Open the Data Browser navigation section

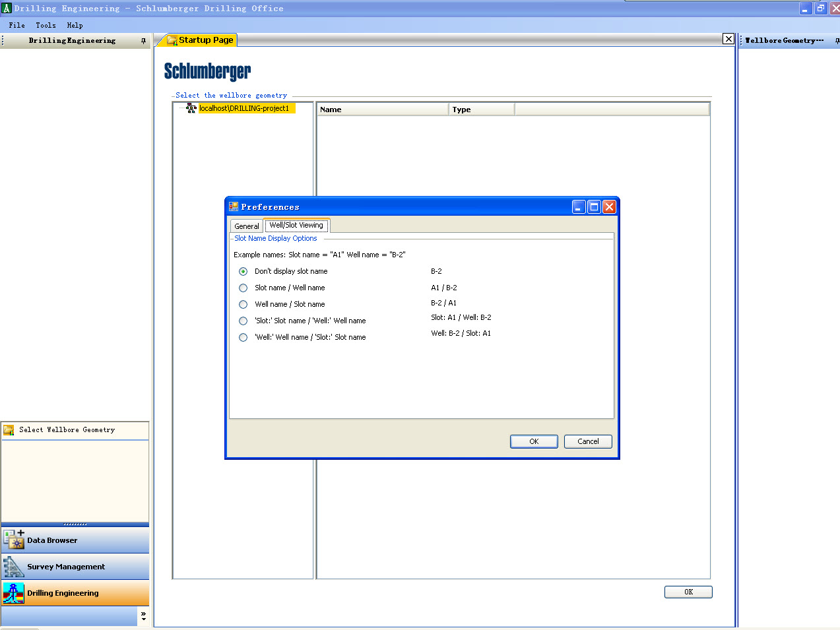(75, 540)
